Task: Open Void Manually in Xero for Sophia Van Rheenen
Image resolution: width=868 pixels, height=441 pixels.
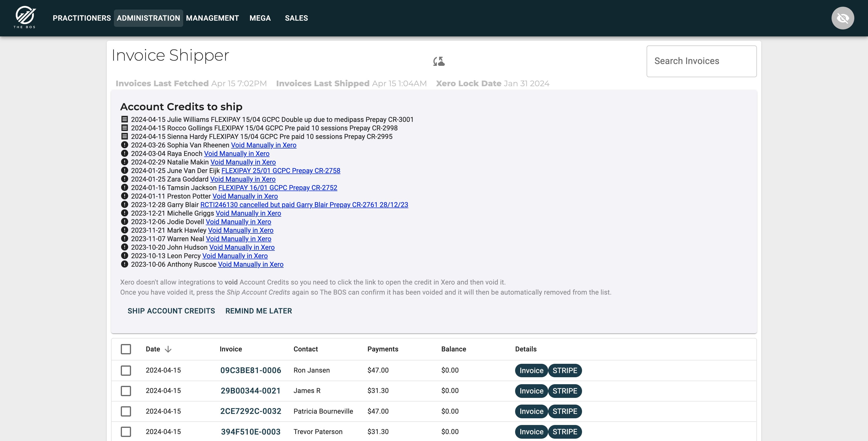Action: 263,145
